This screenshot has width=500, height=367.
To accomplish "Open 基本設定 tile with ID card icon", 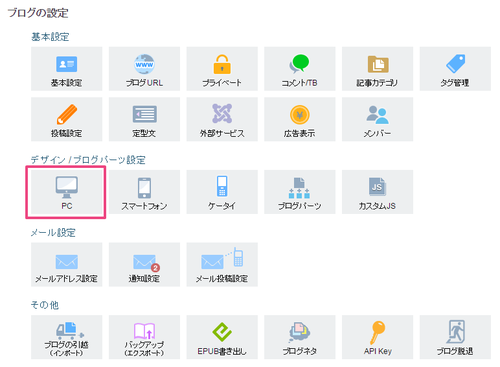I will pos(67,69).
